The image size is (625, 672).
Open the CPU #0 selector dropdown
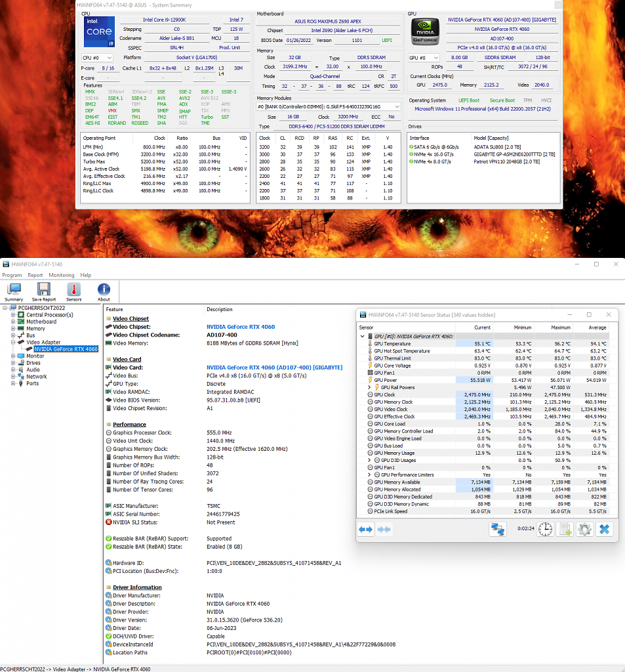pos(97,58)
